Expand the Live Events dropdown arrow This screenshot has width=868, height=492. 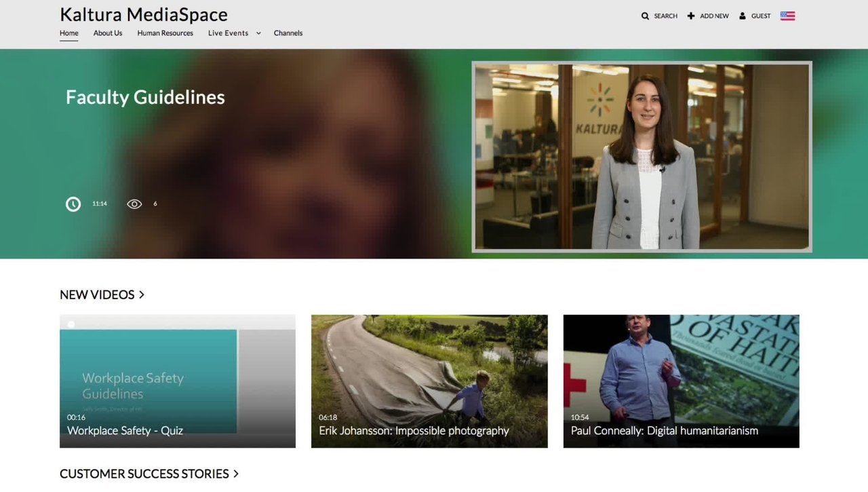pos(258,33)
